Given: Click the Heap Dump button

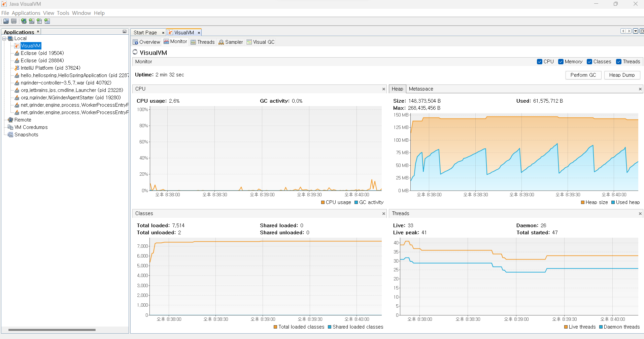Looking at the screenshot, I should [622, 75].
